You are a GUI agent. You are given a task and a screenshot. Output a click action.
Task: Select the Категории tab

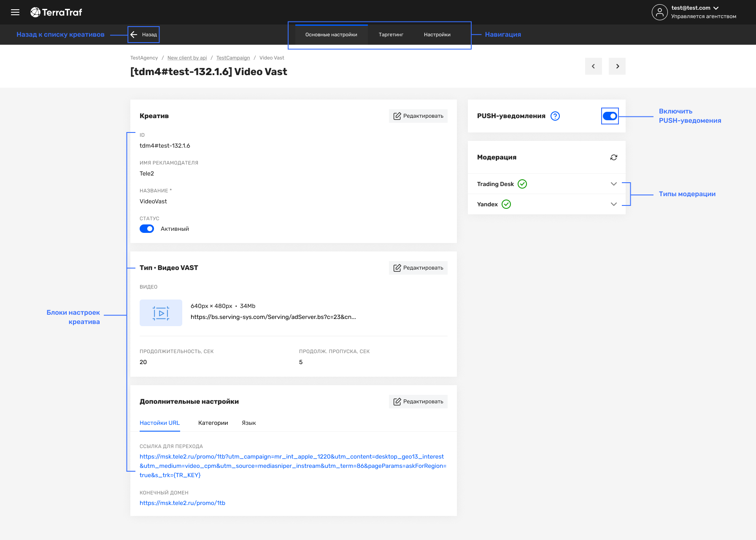point(213,423)
